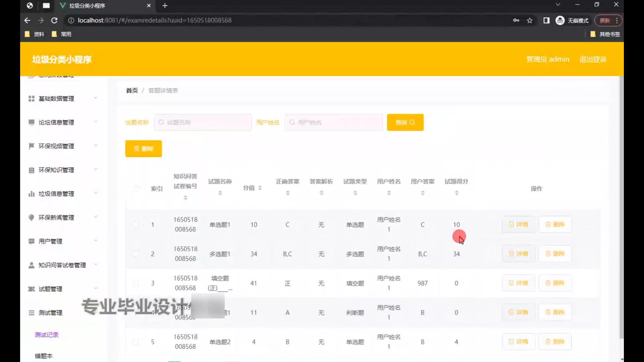Click the page vertical scrollbar
644x362 pixels.
click(621, 208)
